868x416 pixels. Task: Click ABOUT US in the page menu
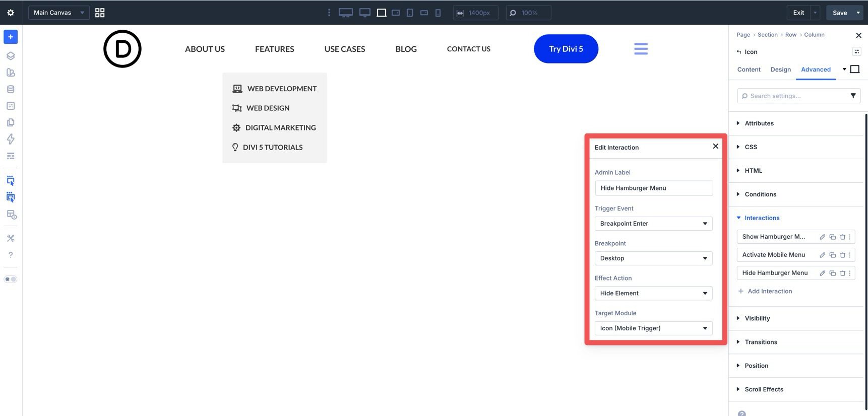(x=205, y=49)
